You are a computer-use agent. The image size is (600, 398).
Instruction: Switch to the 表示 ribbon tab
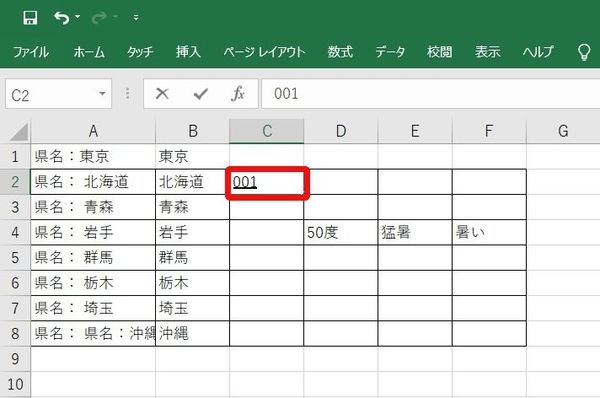click(488, 51)
